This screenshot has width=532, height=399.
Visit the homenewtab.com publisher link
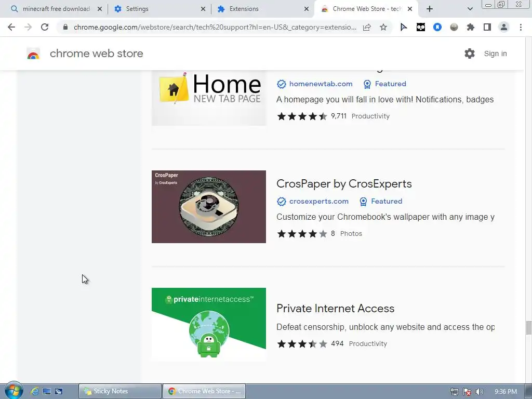(x=321, y=84)
